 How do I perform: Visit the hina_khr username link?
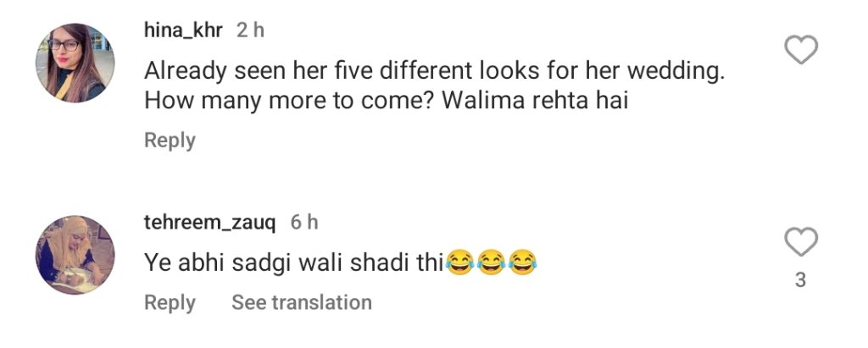tap(183, 30)
